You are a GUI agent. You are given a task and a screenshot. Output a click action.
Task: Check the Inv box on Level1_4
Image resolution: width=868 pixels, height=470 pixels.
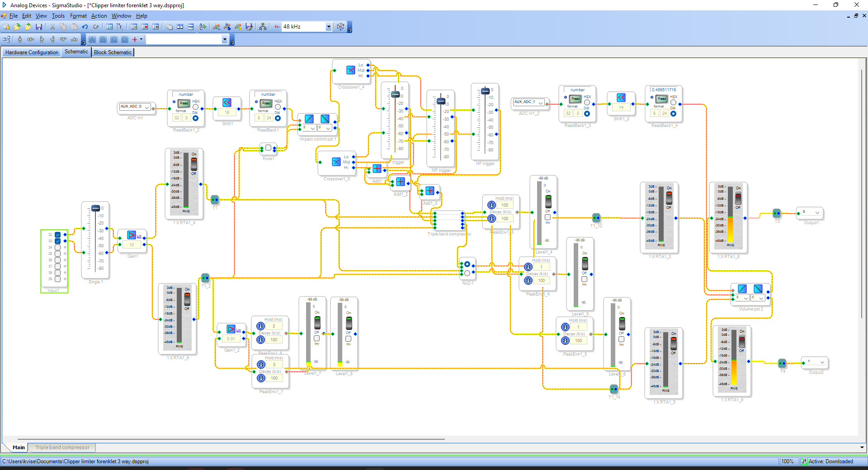[548, 217]
